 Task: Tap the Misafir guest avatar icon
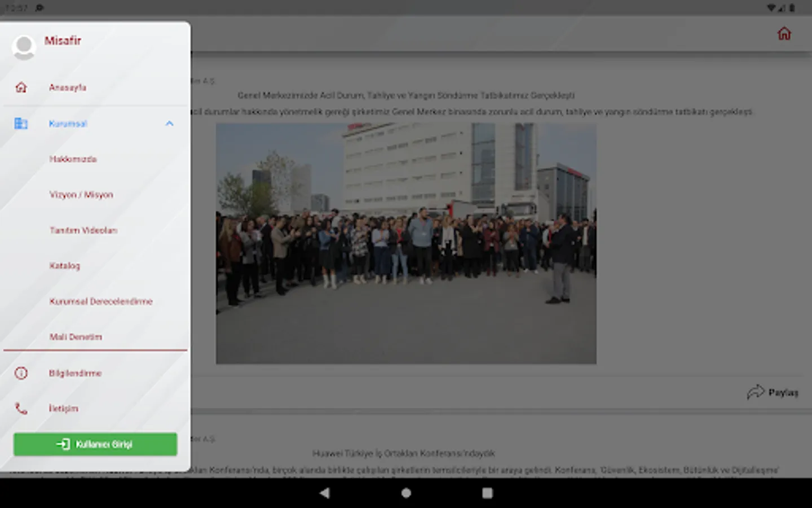click(24, 47)
